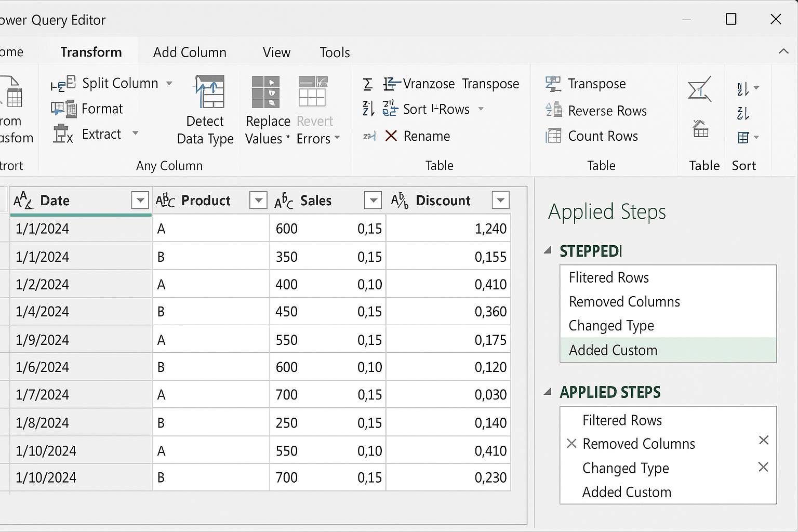Select Added Custom in APPLIED STEPS list
This screenshot has width=798, height=532.
tap(668, 491)
